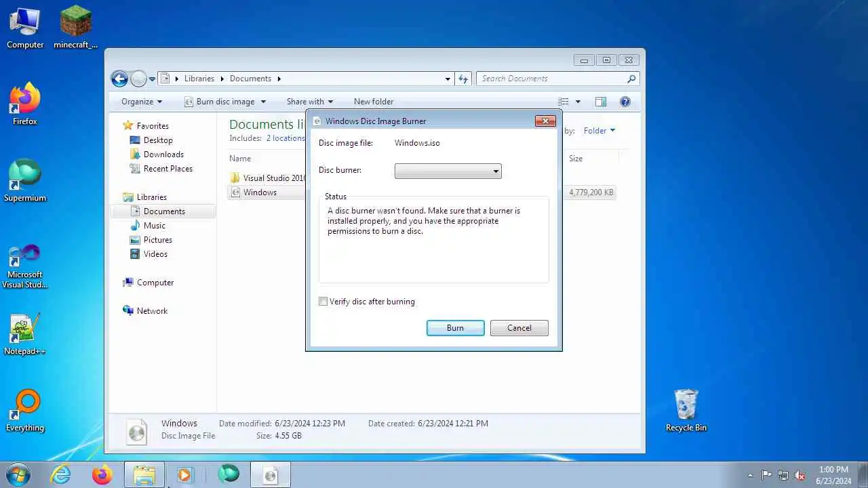Select the Music library
Screen dimensions: 868x488
[x=155, y=226]
